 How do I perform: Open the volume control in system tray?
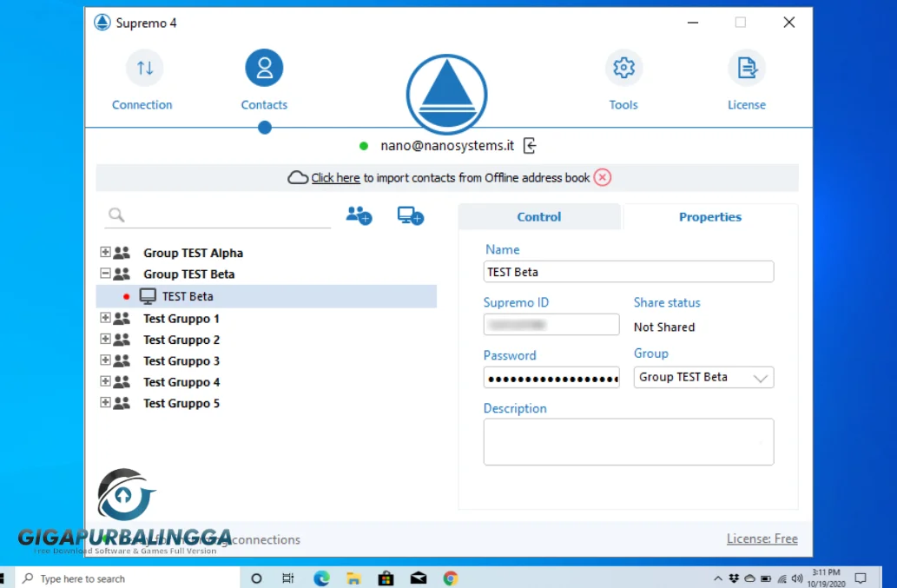tap(797, 578)
